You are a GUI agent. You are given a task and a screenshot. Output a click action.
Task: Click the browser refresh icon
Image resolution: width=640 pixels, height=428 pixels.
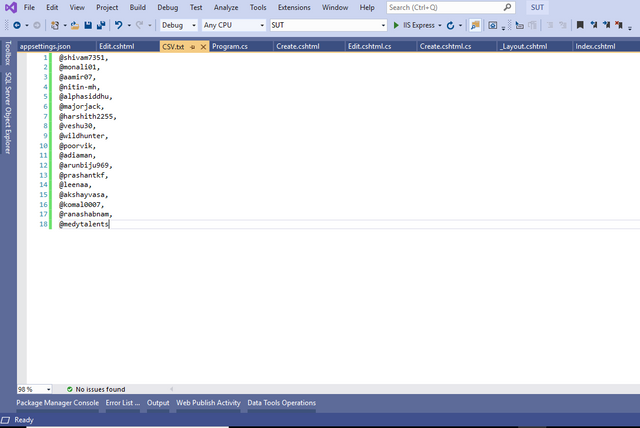450,25
